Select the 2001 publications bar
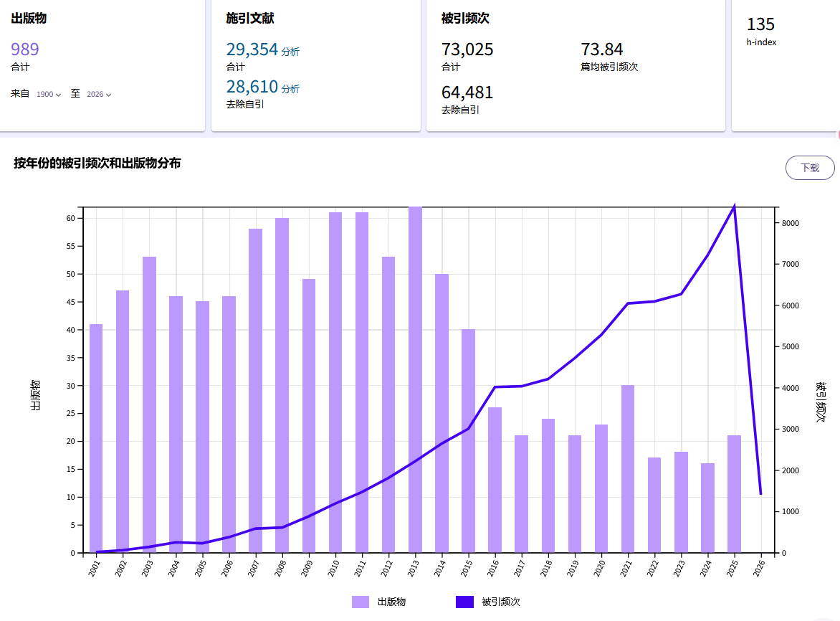840x621 pixels. click(96, 438)
